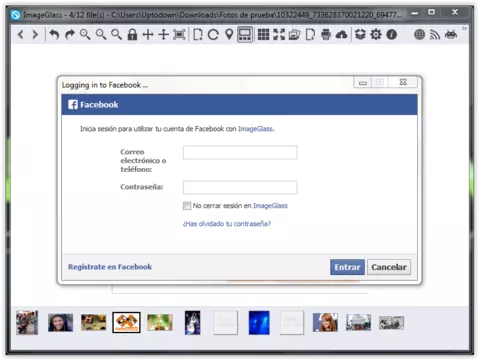
Task: Click ¿Has olvidado tu contraseña? link
Action: coord(227,224)
